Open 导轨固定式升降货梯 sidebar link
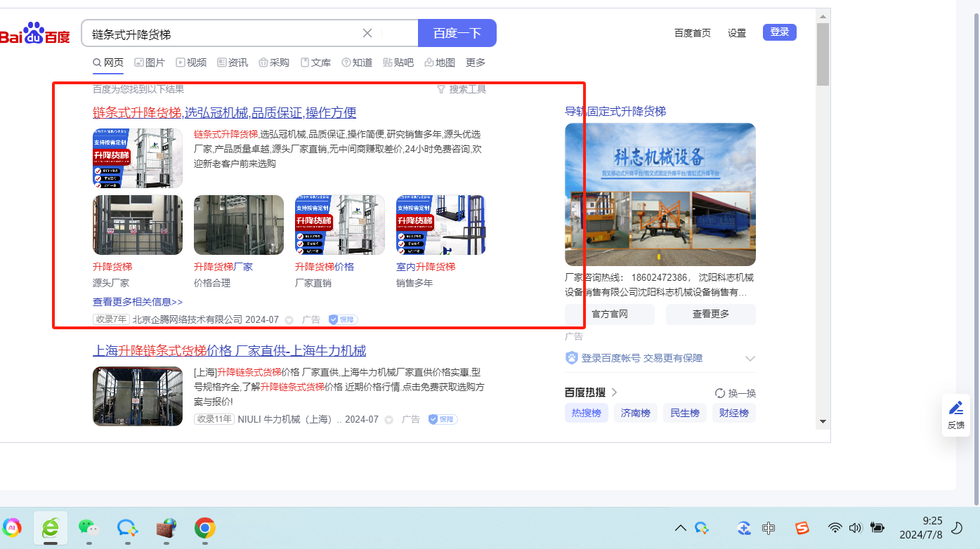Screen dimensions: 980x549 (615, 112)
